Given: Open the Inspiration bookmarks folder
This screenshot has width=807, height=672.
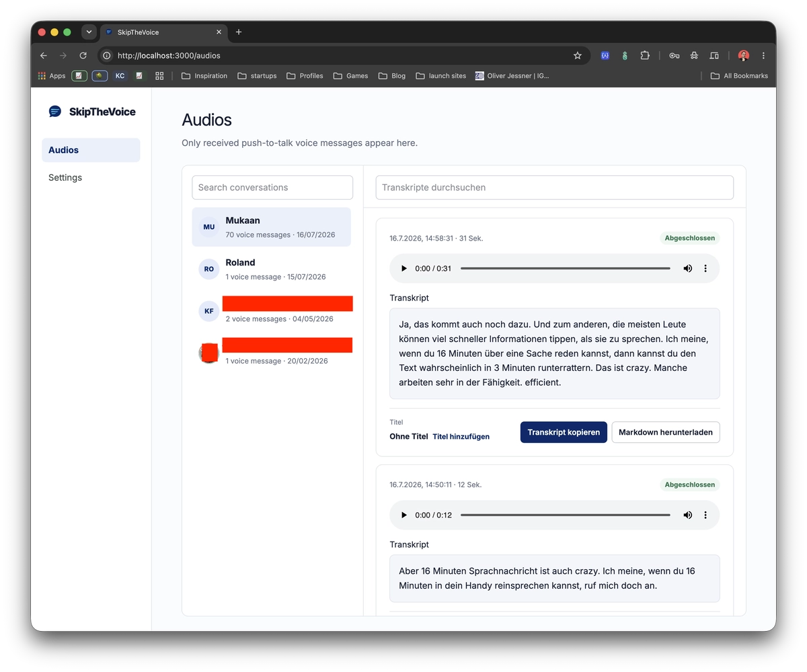Looking at the screenshot, I should point(204,76).
